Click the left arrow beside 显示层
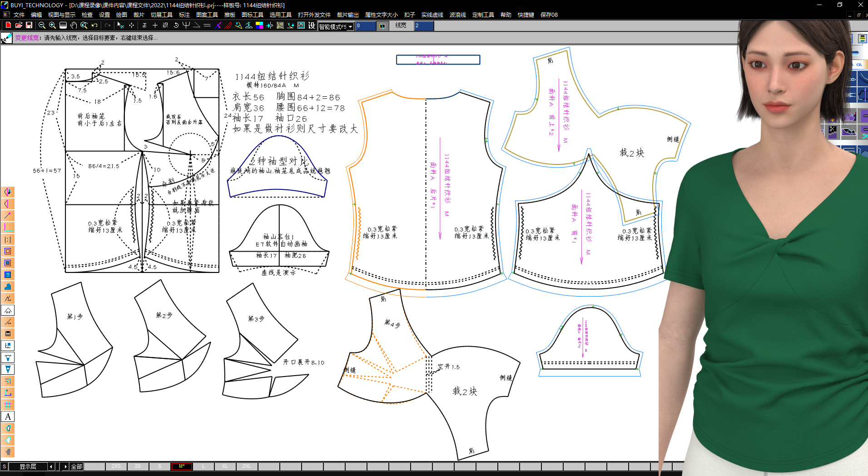868x476 pixels. tap(51, 466)
